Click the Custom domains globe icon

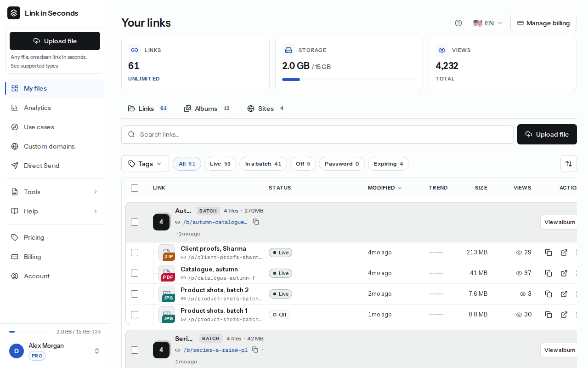15,146
